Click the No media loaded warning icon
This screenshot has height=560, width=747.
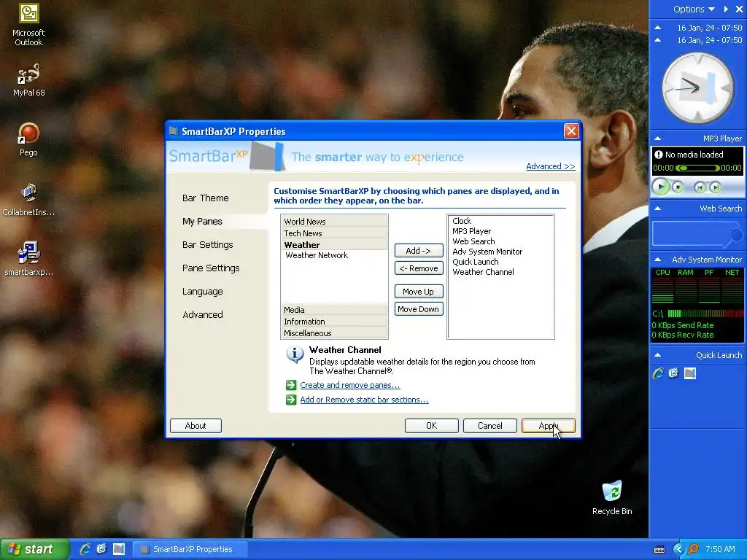pos(659,155)
